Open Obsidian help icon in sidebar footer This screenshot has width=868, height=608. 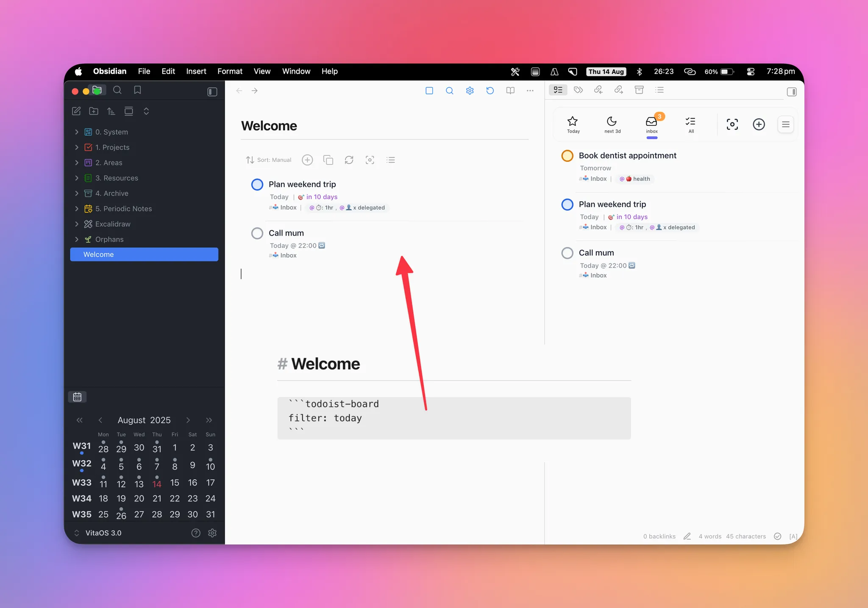196,533
